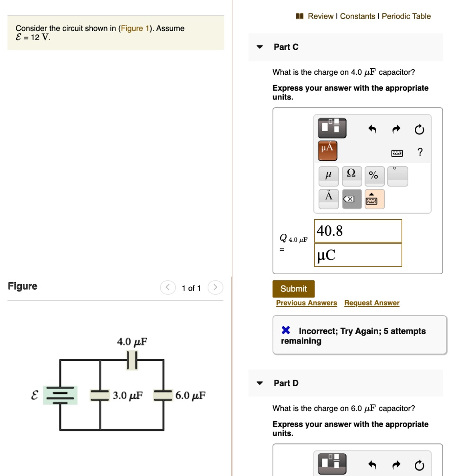Open the μÅ units palette icon
This screenshot has width=471, height=476.
327,151
